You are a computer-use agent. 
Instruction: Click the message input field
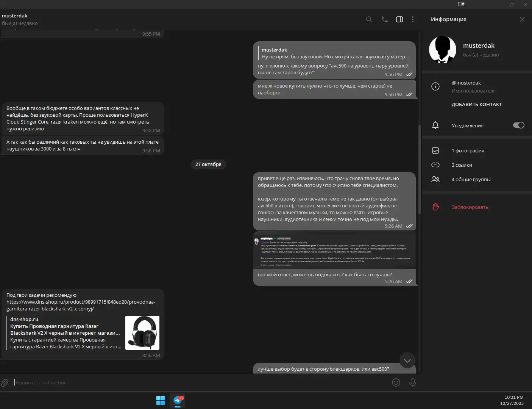pyautogui.click(x=189, y=382)
